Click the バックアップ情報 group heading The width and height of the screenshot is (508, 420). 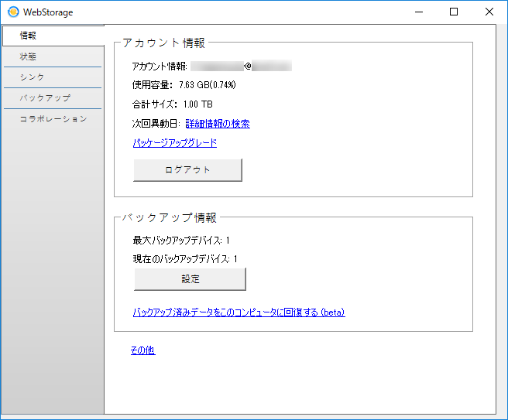point(170,217)
